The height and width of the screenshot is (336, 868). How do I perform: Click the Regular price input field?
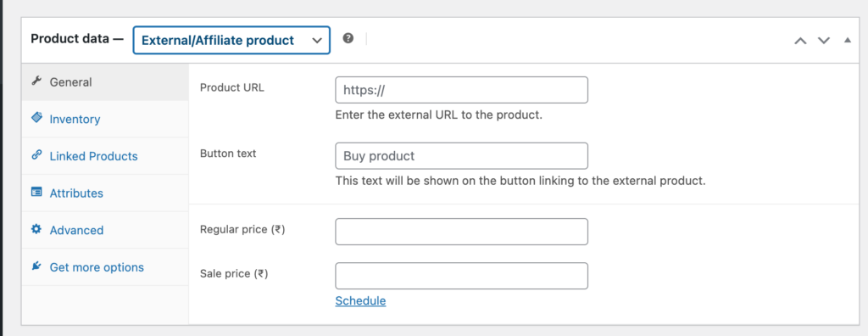tap(462, 232)
